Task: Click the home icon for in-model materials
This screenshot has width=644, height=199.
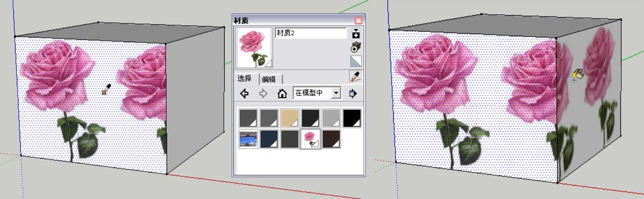Action: (282, 93)
